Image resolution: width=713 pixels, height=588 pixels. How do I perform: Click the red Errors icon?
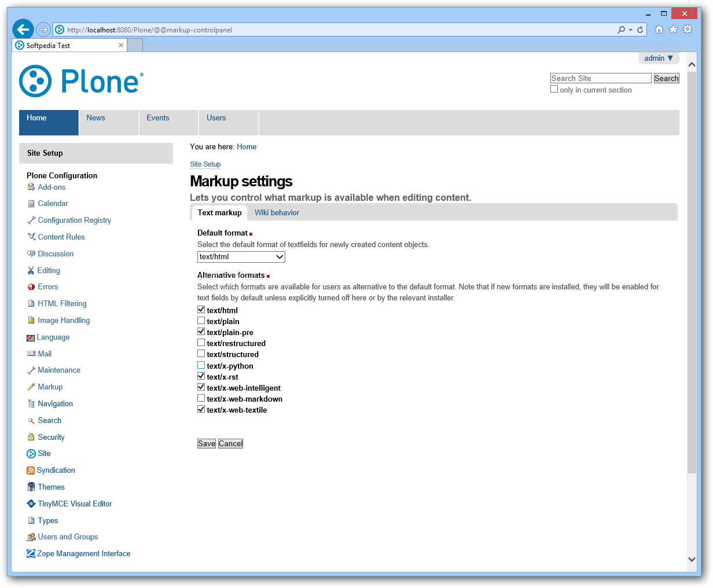click(31, 287)
